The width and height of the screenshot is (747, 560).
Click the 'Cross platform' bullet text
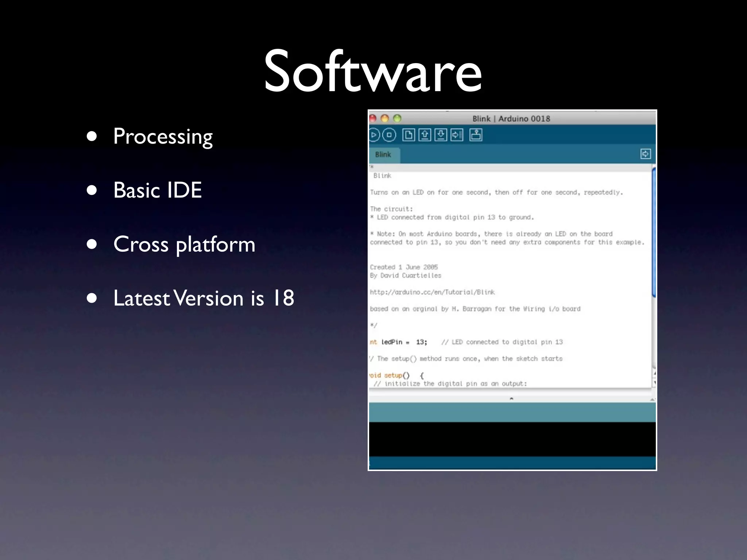pyautogui.click(x=184, y=244)
